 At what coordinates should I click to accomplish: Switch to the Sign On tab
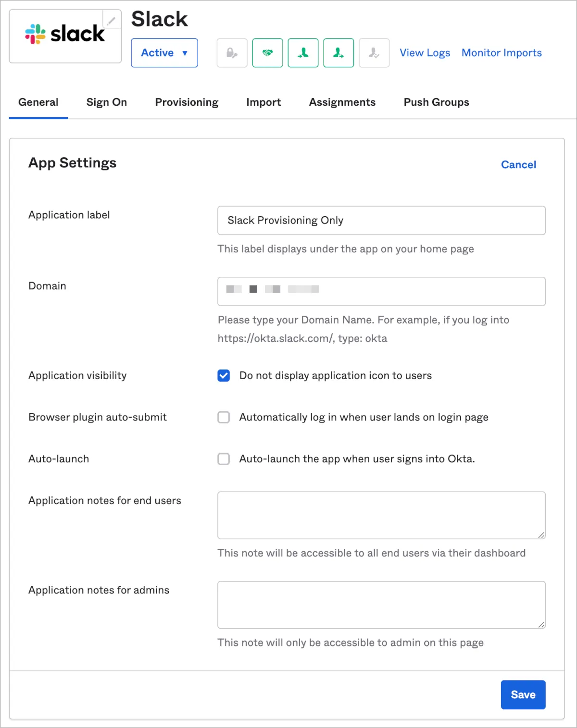pyautogui.click(x=107, y=102)
